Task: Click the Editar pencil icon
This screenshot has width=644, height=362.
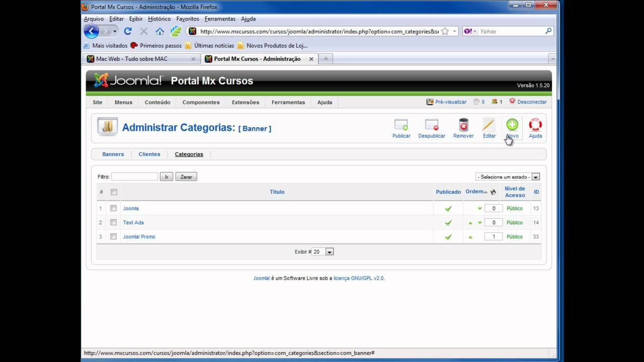Action: tap(489, 125)
